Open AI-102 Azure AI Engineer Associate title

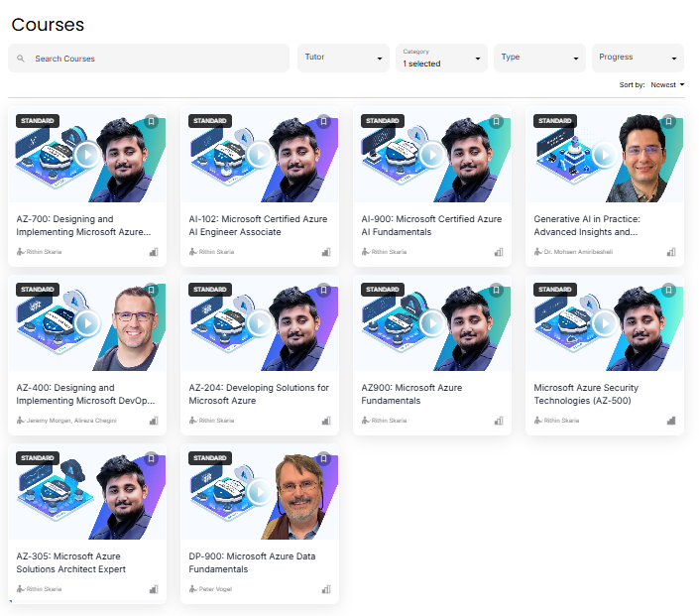click(x=258, y=226)
